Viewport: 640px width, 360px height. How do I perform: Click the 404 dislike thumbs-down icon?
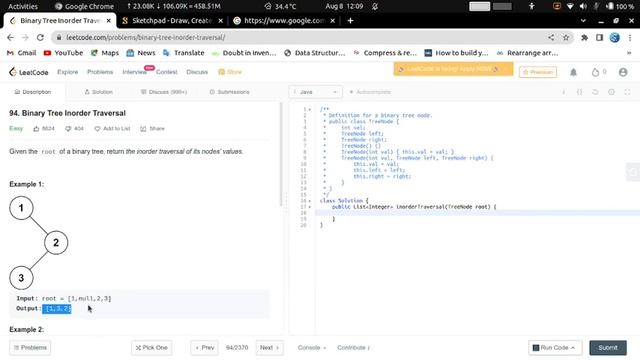(x=68, y=129)
